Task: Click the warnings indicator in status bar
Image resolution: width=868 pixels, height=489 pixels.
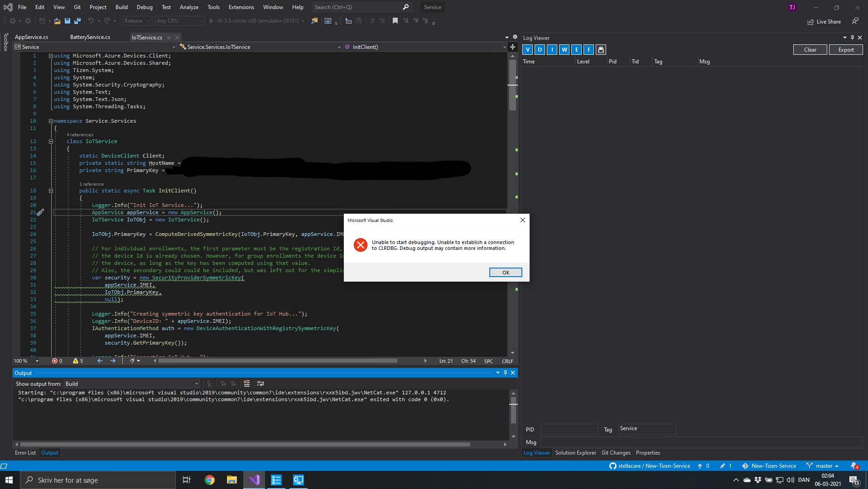Action: (x=77, y=361)
